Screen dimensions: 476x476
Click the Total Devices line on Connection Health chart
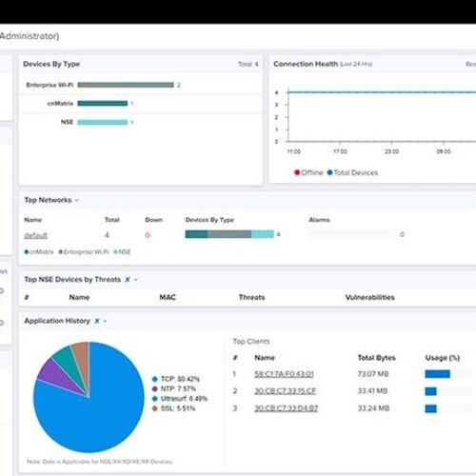tap(381, 92)
